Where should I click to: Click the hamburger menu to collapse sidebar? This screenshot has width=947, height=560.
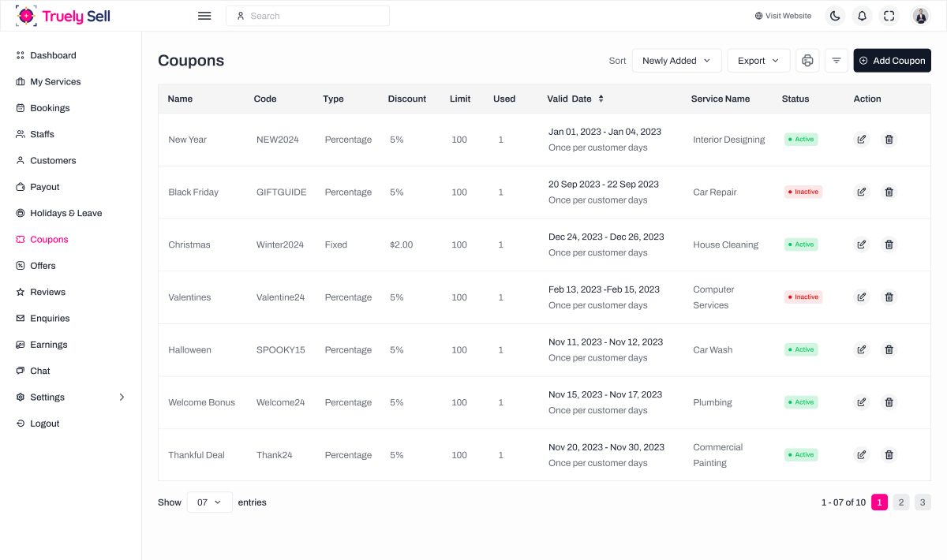(x=204, y=16)
